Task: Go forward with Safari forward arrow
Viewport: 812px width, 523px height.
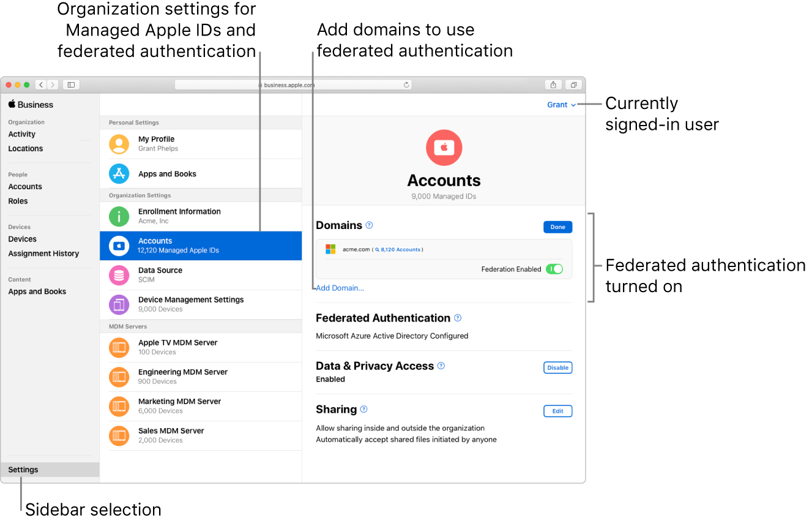Action: 53,85
